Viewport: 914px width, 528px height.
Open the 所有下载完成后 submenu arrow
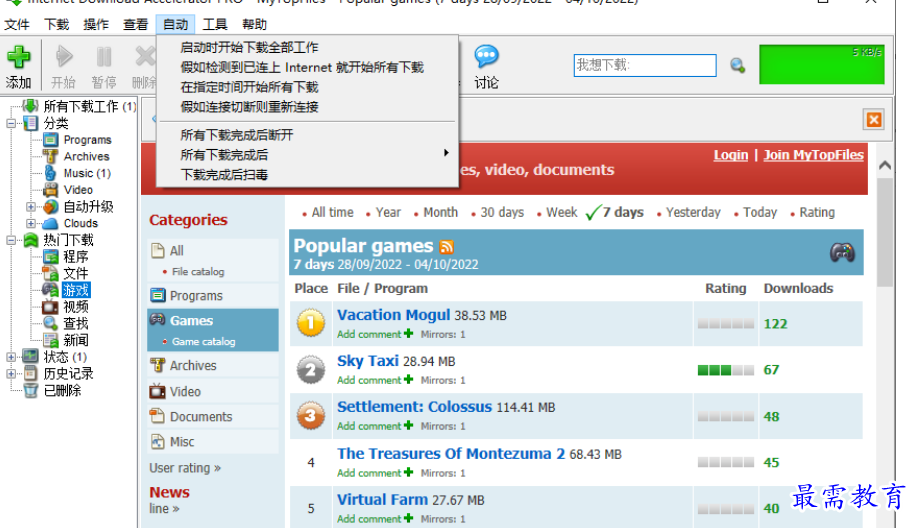(446, 153)
